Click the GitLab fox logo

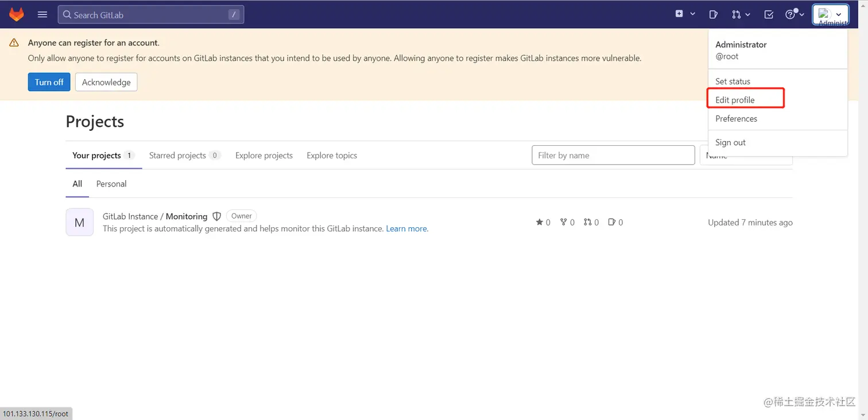17,14
